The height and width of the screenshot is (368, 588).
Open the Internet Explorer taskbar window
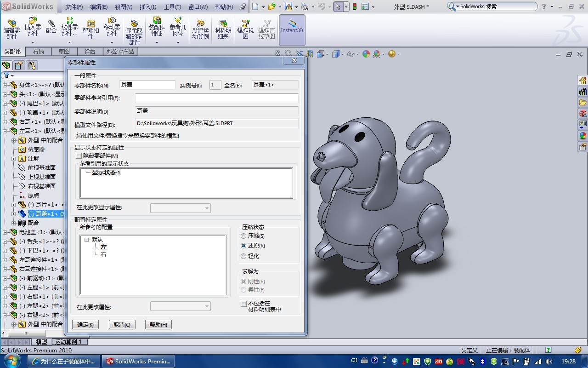coord(63,361)
